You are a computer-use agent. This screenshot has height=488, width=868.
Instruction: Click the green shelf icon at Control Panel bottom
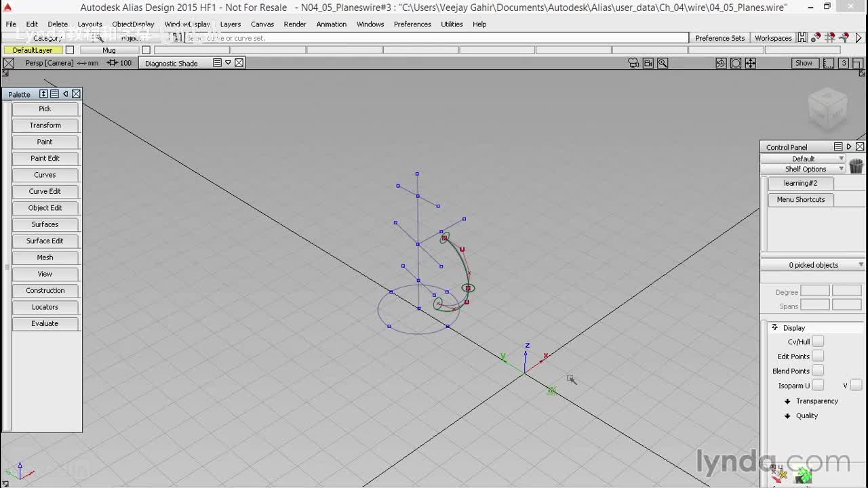coord(803,475)
